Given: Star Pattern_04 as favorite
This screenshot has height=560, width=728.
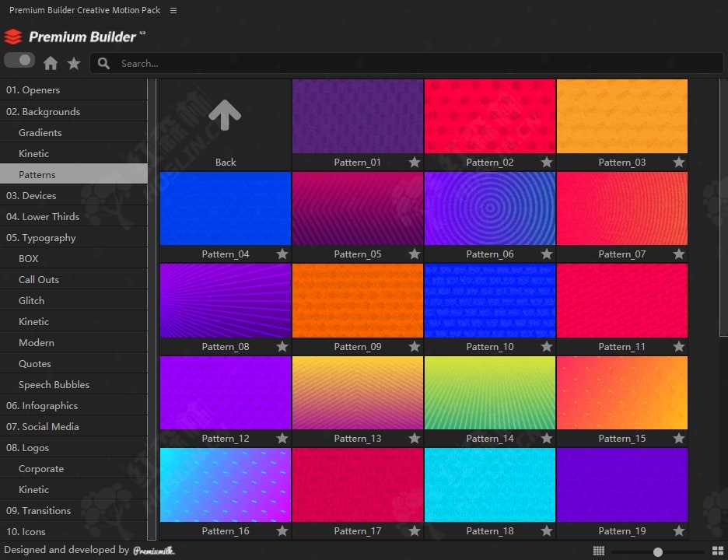Looking at the screenshot, I should point(282,254).
